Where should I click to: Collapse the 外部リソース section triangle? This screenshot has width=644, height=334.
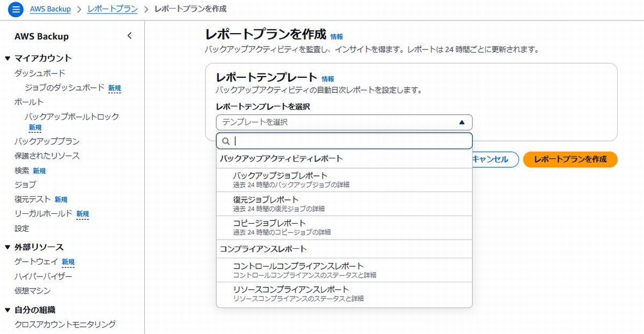tap(8, 247)
